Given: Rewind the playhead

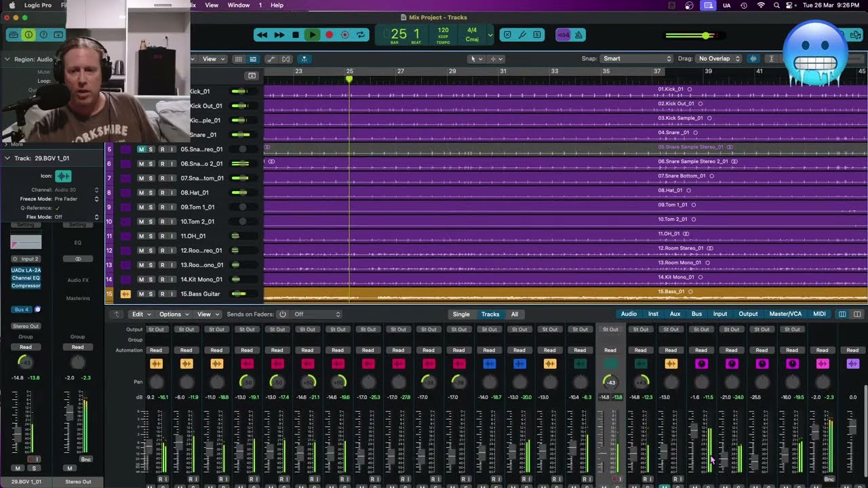Looking at the screenshot, I should click(x=262, y=35).
